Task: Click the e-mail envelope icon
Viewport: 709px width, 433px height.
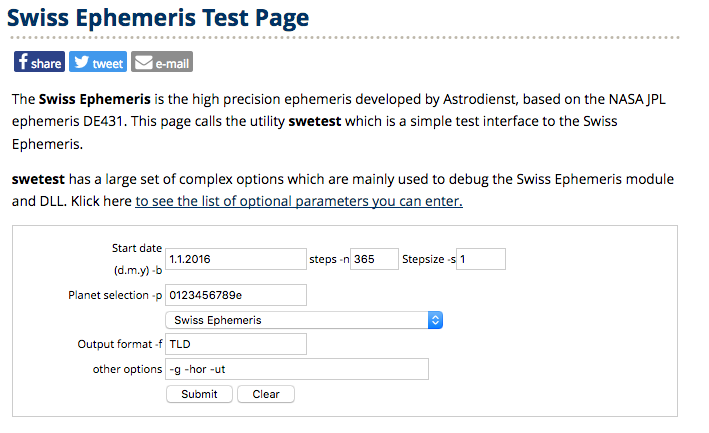Action: [143, 62]
